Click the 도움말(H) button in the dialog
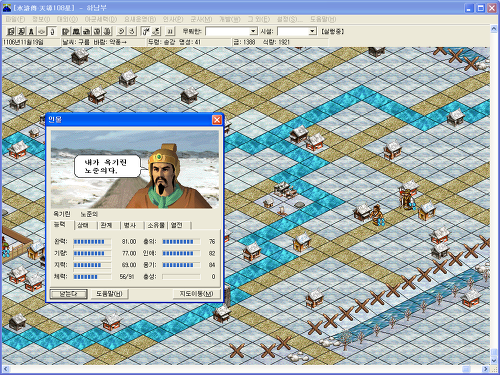Image resolution: width=500 pixels, height=375 pixels. 109,294
